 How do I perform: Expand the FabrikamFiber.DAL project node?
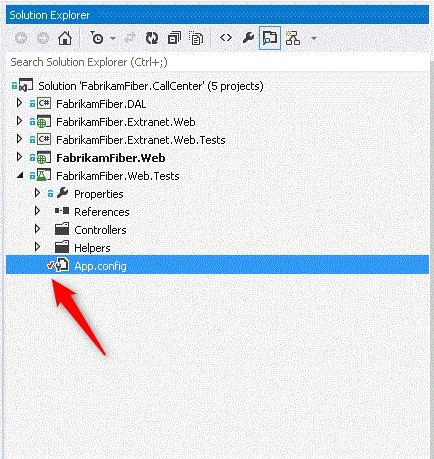19,103
